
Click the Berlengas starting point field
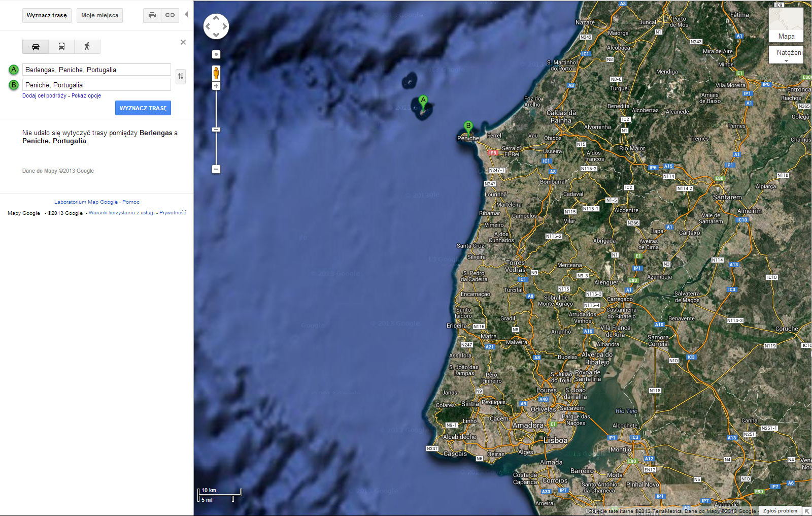pyautogui.click(x=96, y=70)
